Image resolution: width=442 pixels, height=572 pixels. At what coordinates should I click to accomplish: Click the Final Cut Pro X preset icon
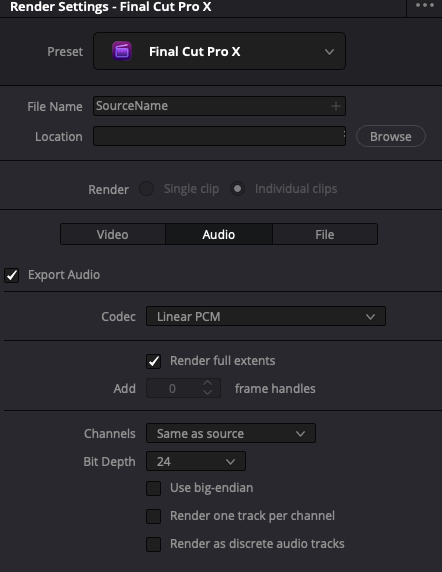coord(122,51)
